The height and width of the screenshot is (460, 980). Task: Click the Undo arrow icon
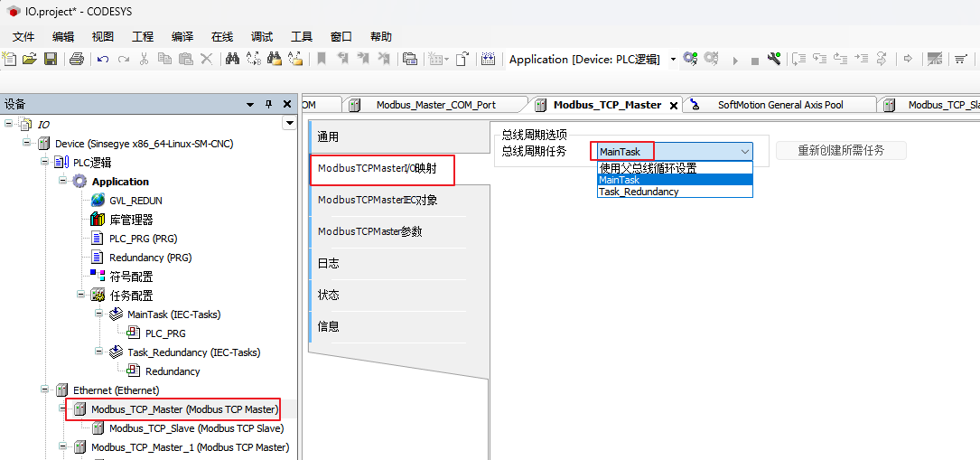[x=103, y=59]
